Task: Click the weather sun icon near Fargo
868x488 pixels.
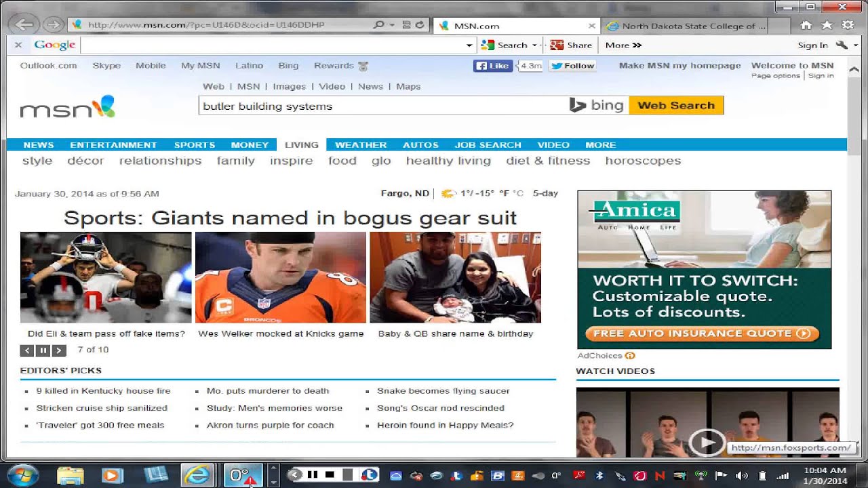Action: pyautogui.click(x=448, y=193)
